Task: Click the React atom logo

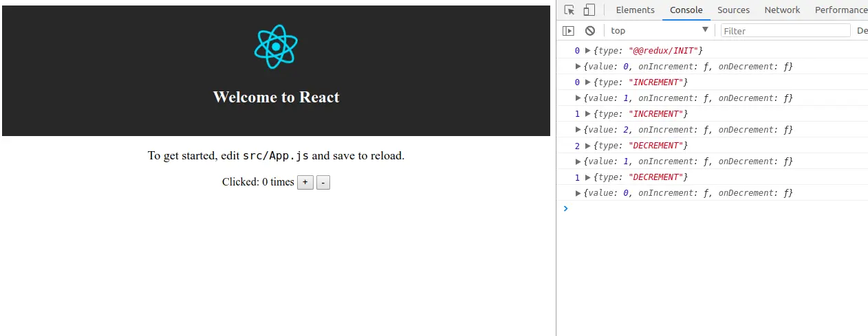Action: coord(276,46)
